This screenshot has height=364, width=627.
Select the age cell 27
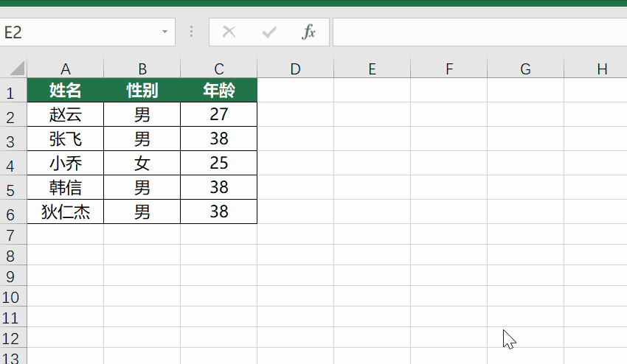point(219,115)
